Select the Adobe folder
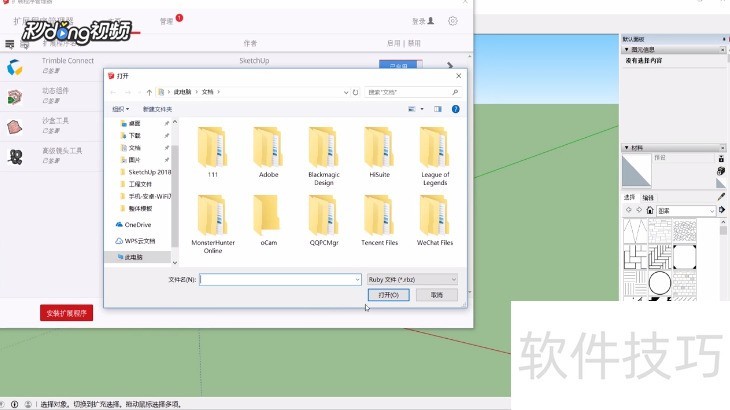 click(x=268, y=152)
